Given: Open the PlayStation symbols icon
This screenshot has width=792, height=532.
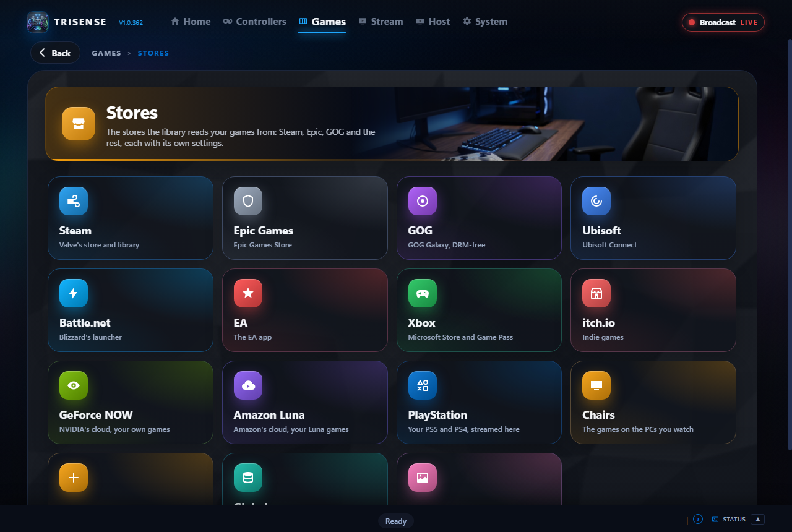Looking at the screenshot, I should (423, 385).
